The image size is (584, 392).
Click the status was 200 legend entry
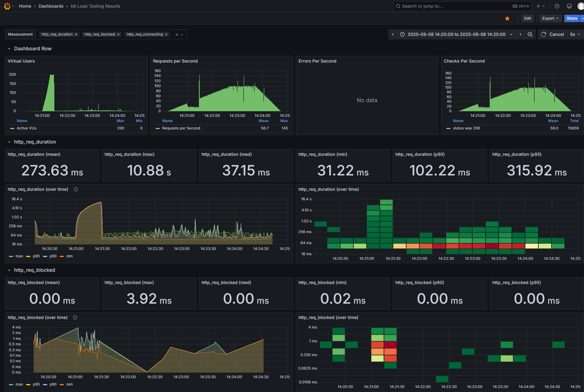(466, 128)
